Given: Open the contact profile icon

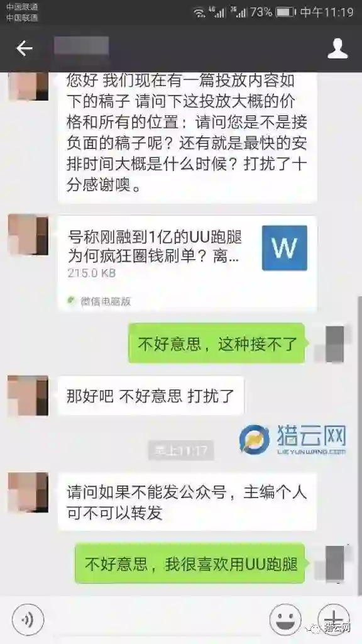Looking at the screenshot, I should (337, 48).
